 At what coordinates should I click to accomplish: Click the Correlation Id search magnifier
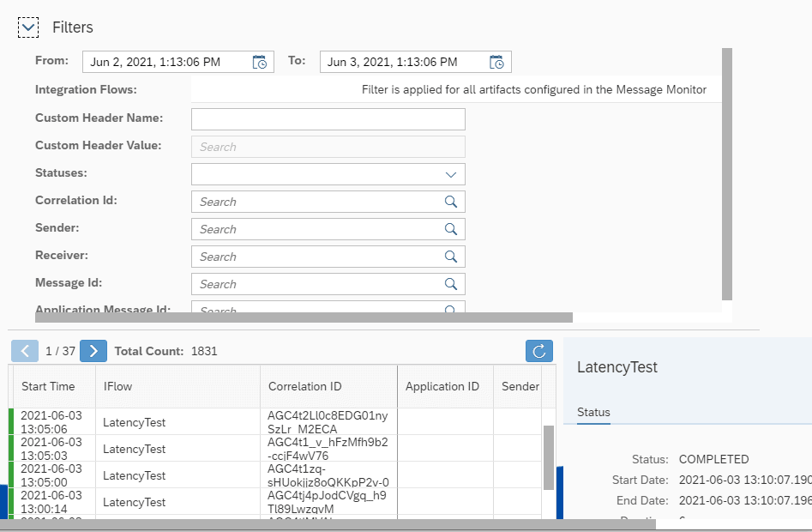450,202
